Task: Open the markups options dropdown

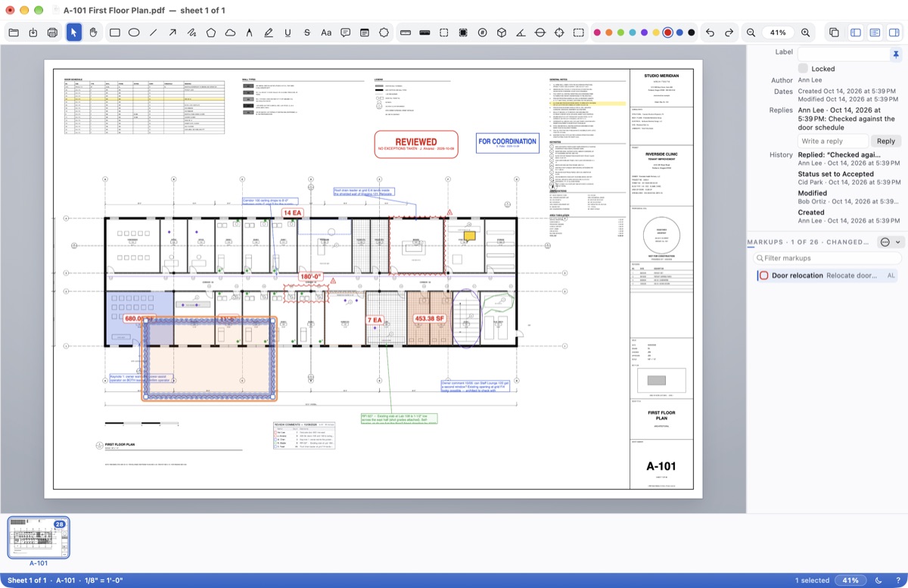Action: coord(891,242)
